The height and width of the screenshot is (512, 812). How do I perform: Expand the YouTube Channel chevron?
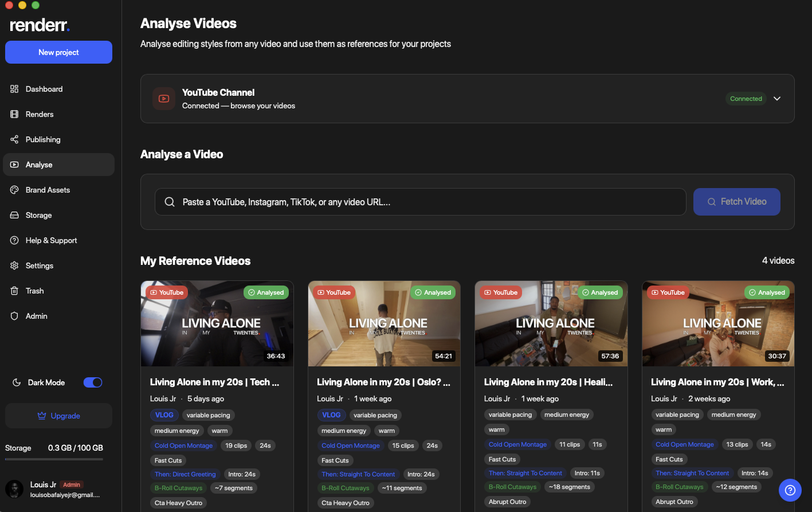[777, 99]
